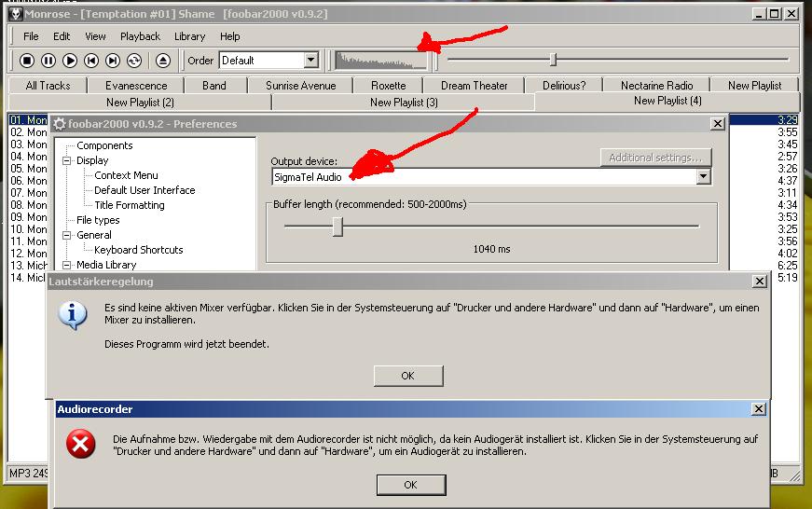
Task: Collapse the Display tree node
Action: pos(67,160)
